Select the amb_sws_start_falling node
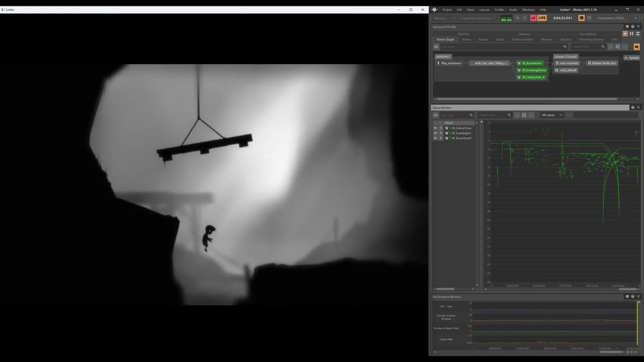The height and width of the screenshot is (362, 644). (490, 63)
